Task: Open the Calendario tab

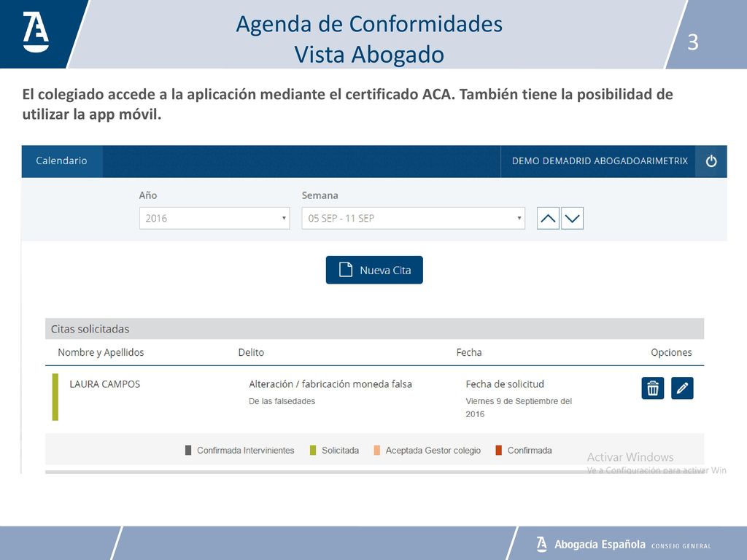Action: 61,161
